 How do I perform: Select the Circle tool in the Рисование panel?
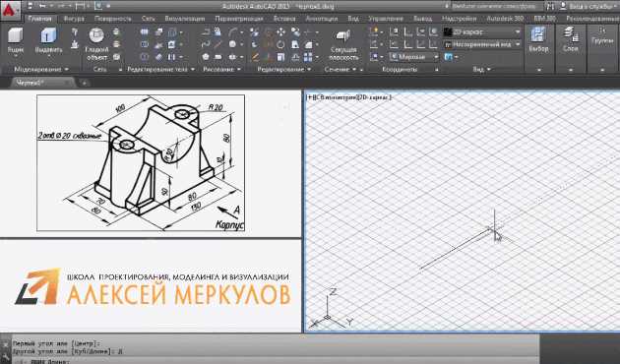point(232,44)
